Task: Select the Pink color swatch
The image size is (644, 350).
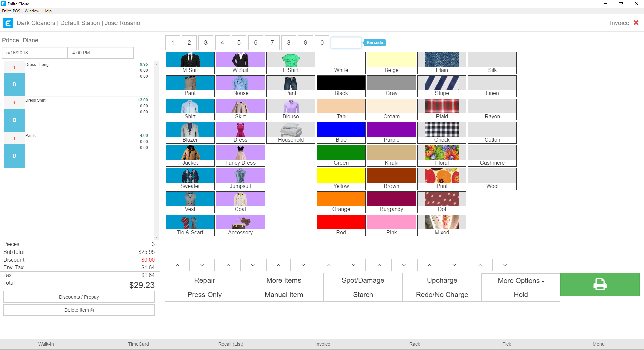Action: [x=392, y=225]
